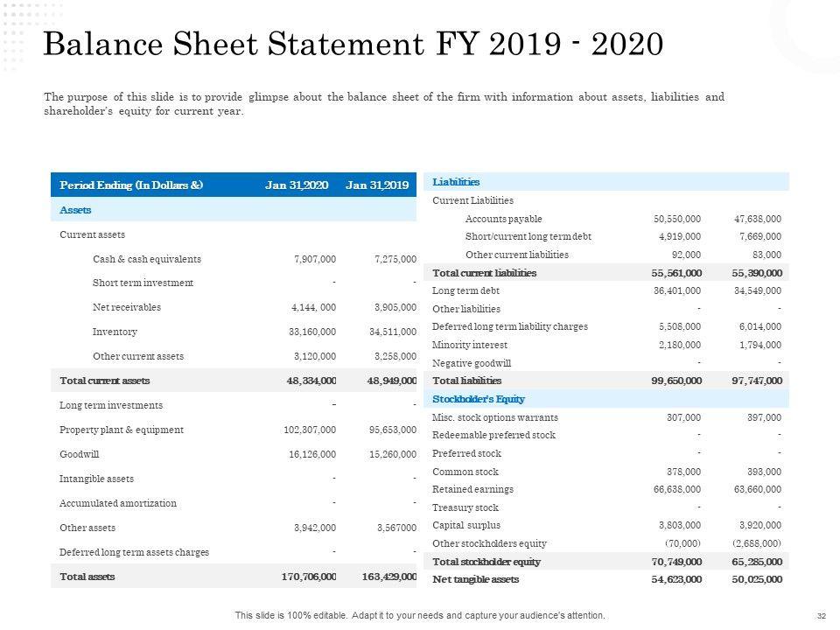Select the Inventory value 33,160,000

(x=312, y=332)
